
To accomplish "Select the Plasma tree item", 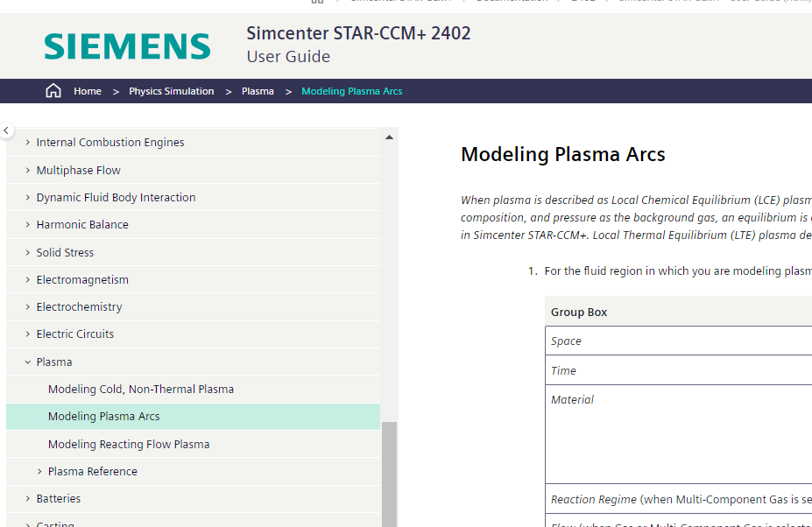I will click(x=54, y=362).
